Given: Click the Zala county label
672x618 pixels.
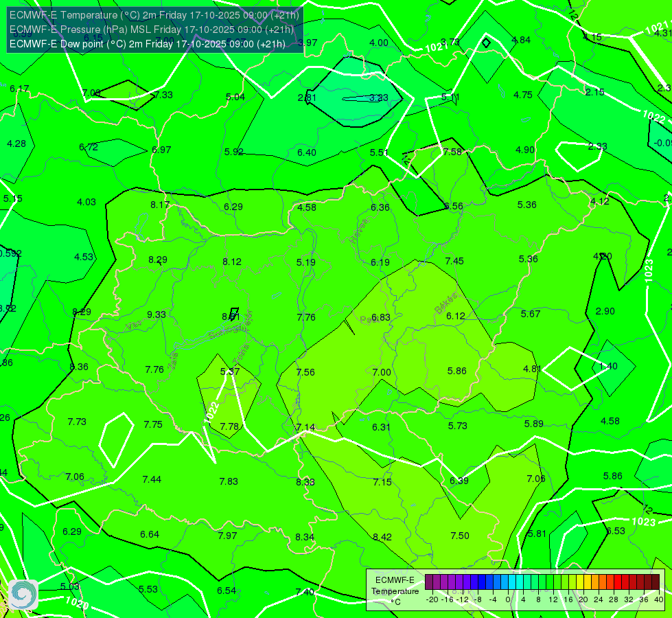Looking at the screenshot, I should (x=173, y=360).
